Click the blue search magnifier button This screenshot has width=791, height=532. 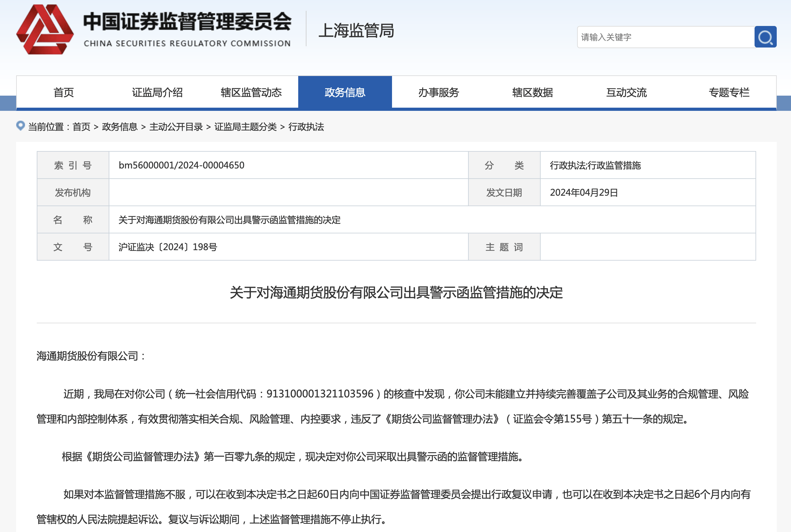point(765,37)
